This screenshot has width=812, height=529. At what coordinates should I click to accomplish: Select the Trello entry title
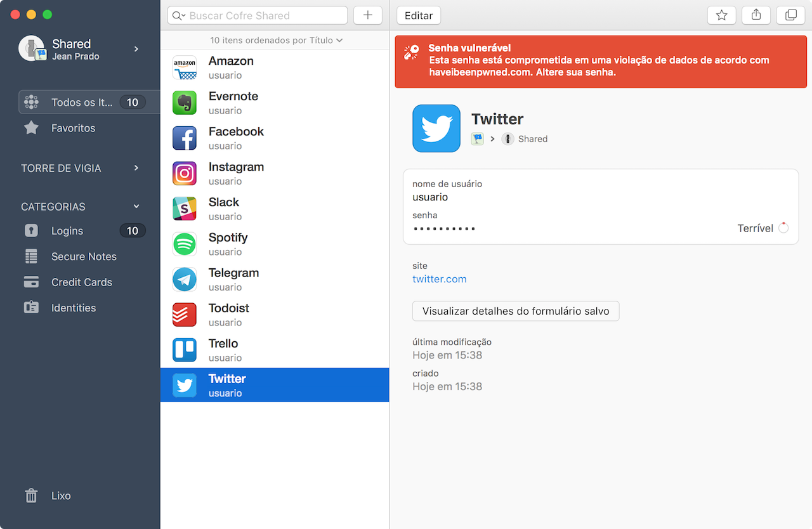[223, 343]
